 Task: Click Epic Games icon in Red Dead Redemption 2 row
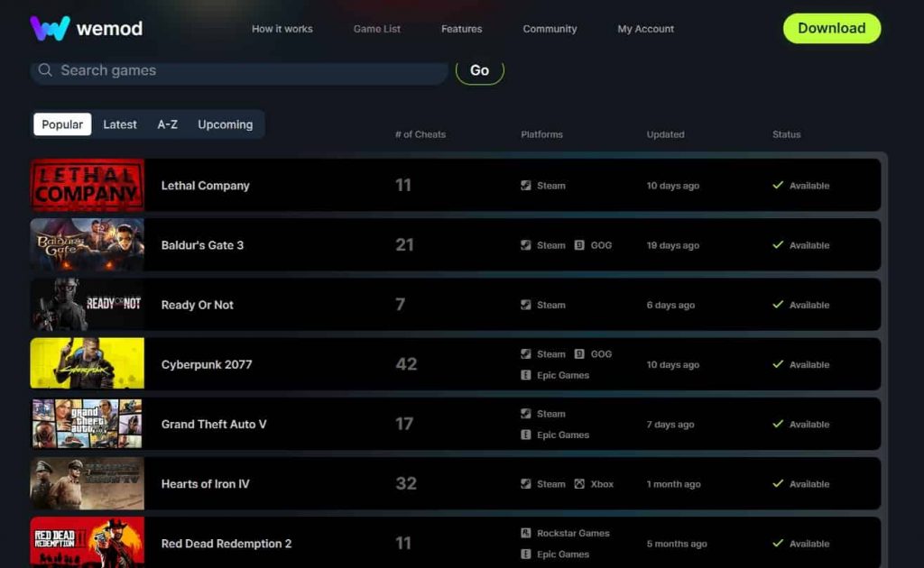coord(526,554)
